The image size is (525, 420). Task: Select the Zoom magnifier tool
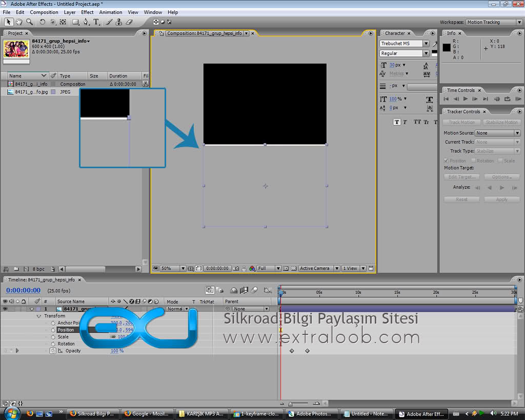tap(29, 22)
